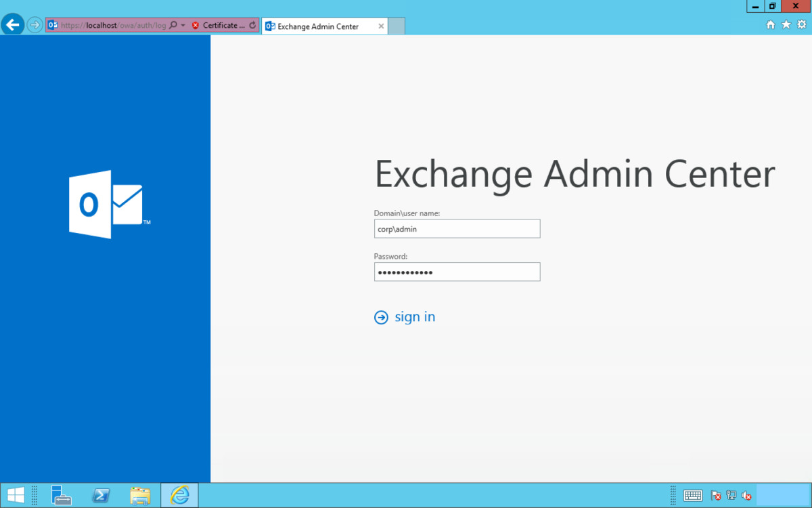Image resolution: width=812 pixels, height=508 pixels.
Task: Open Favorites using the star icon
Action: point(786,24)
